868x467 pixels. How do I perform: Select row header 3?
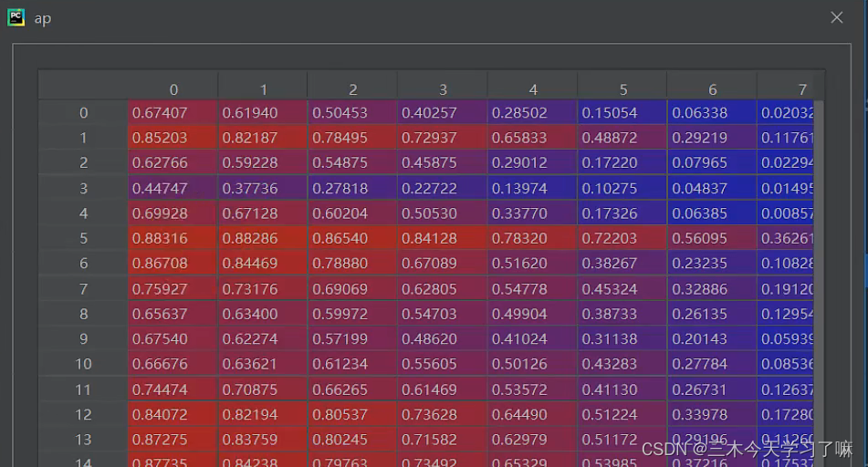tap(84, 188)
